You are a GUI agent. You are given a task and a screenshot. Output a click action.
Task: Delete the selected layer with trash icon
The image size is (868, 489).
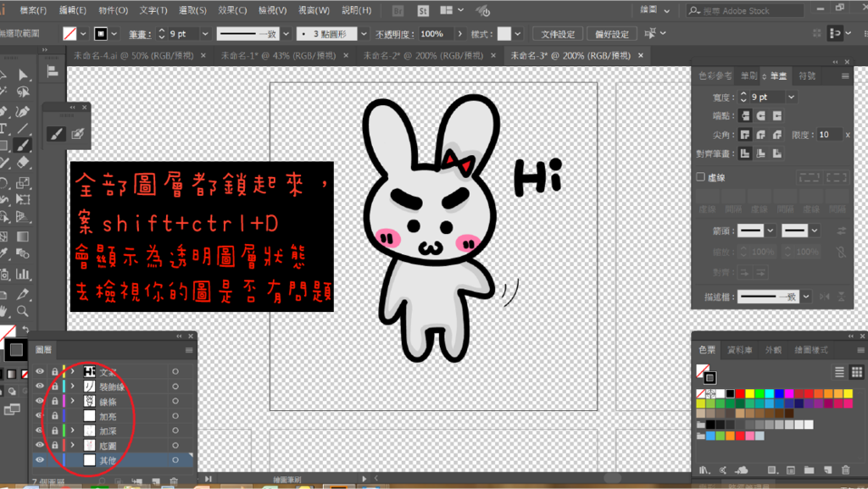point(174,482)
